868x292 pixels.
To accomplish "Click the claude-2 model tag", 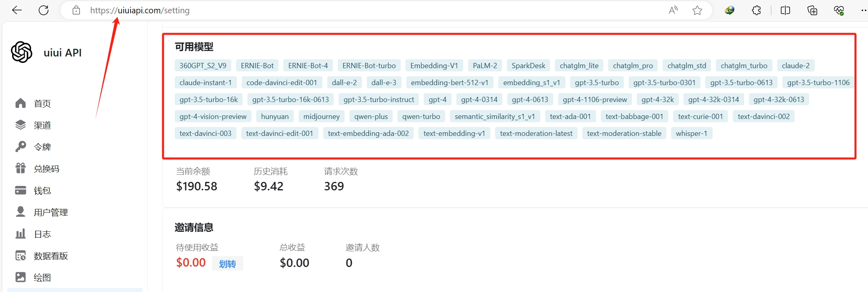I will pyautogui.click(x=796, y=66).
